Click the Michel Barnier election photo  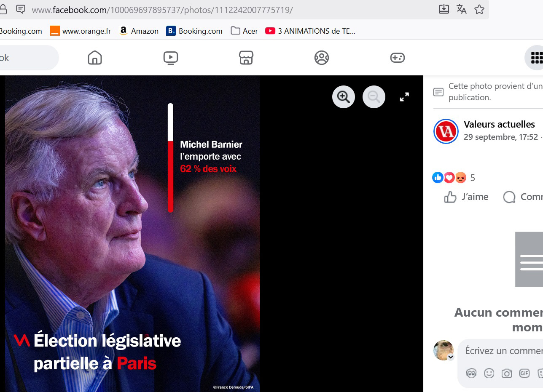132,234
